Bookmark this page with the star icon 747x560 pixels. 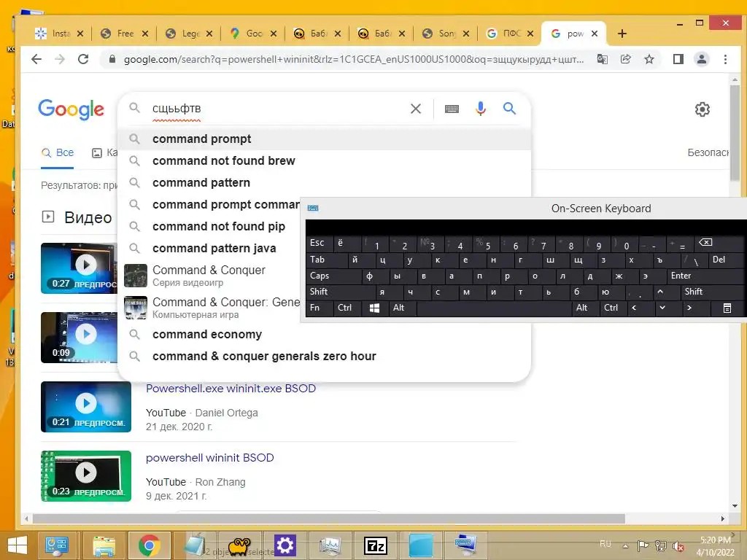(x=649, y=59)
